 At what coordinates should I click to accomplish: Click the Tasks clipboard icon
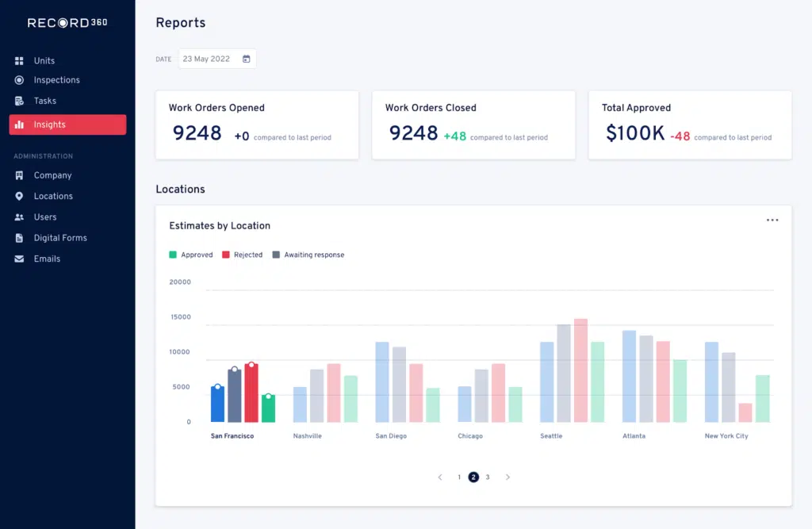pyautogui.click(x=19, y=101)
